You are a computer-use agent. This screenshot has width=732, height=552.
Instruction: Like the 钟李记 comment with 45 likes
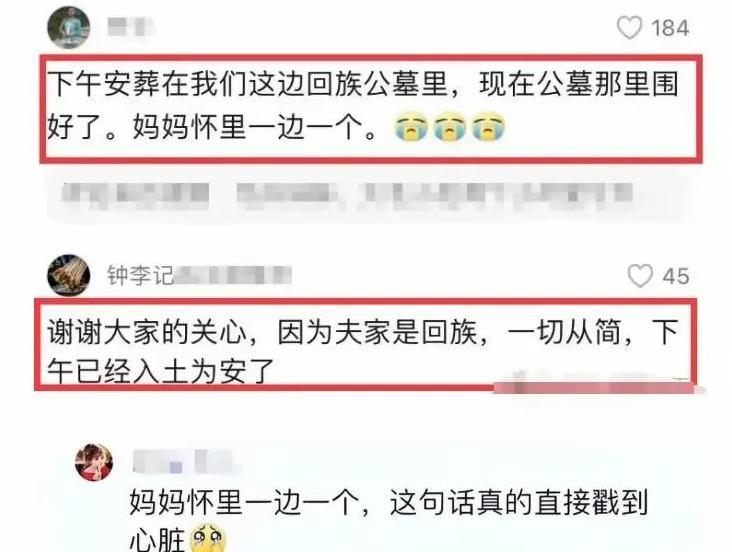tap(640, 276)
